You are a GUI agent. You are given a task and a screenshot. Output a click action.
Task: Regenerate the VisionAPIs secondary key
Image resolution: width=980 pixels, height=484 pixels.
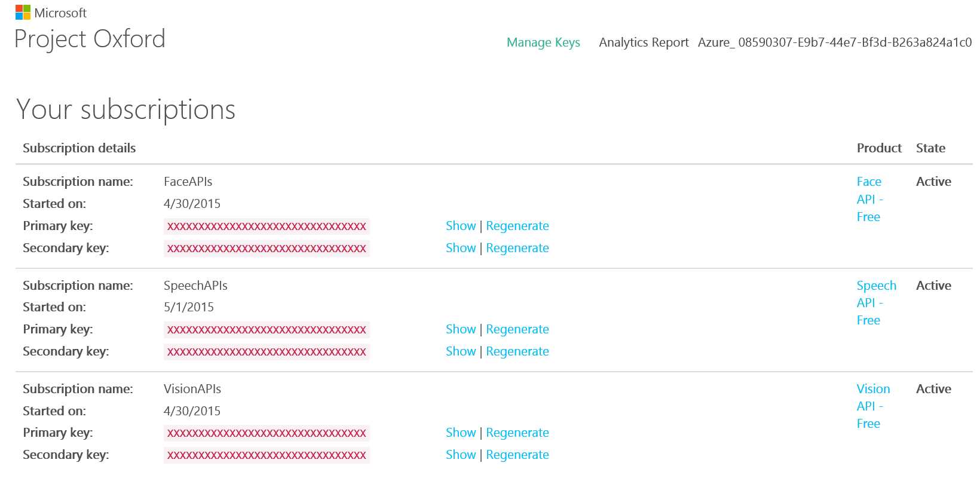click(x=517, y=455)
